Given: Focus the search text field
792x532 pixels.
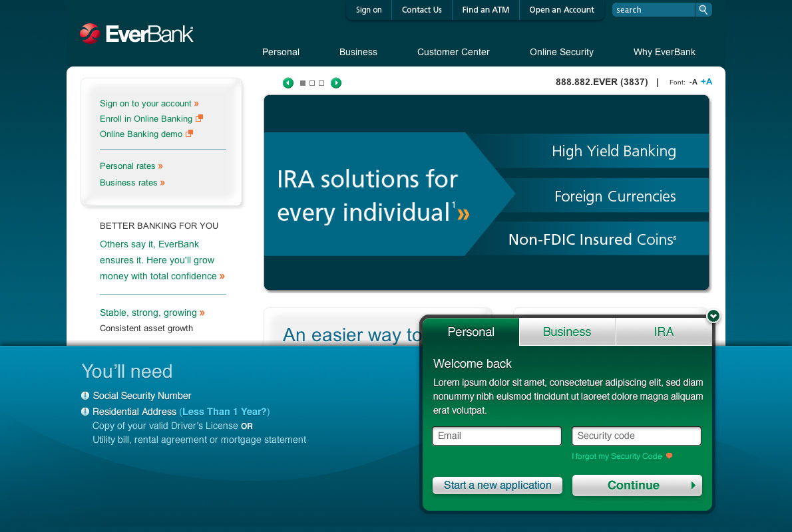Looking at the screenshot, I should pos(654,9).
